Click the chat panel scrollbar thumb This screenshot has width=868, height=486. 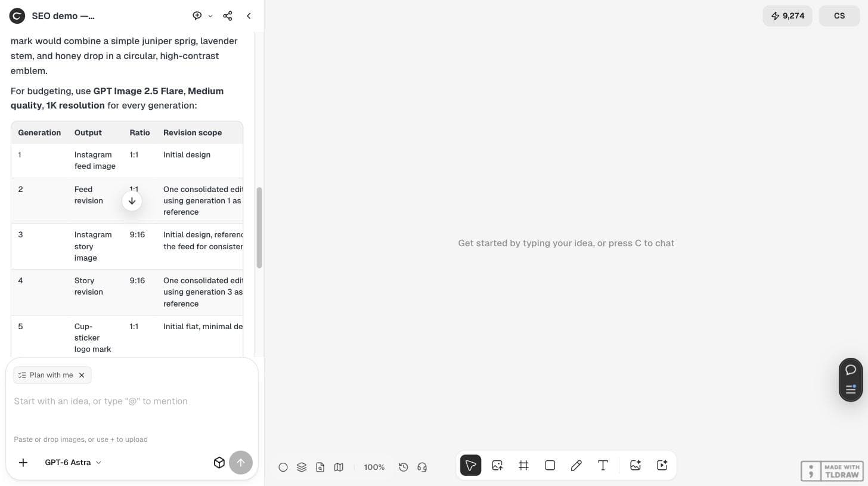[259, 227]
